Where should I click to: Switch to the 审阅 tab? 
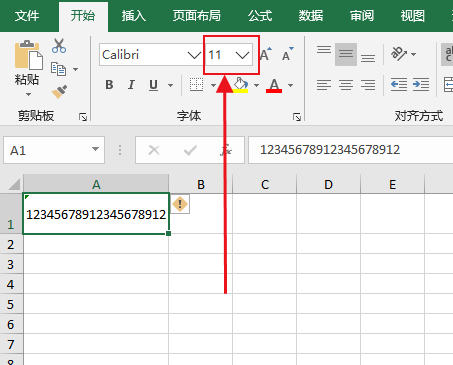pyautogui.click(x=362, y=16)
